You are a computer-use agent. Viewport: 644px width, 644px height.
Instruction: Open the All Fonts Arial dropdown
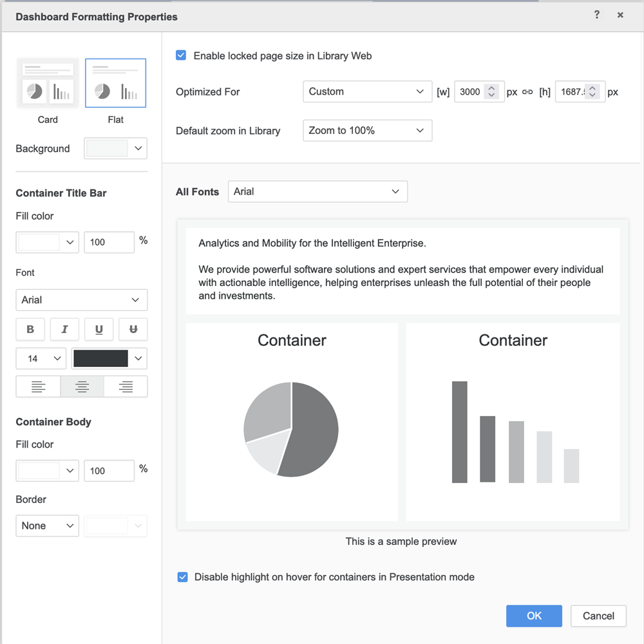tap(317, 191)
